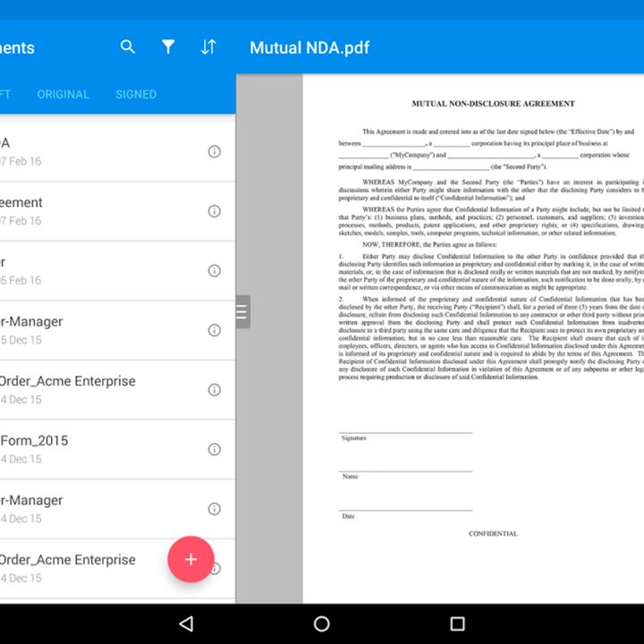This screenshot has height=644, width=644.
Task: Click the Name line in the NDA
Action: pyautogui.click(x=405, y=470)
